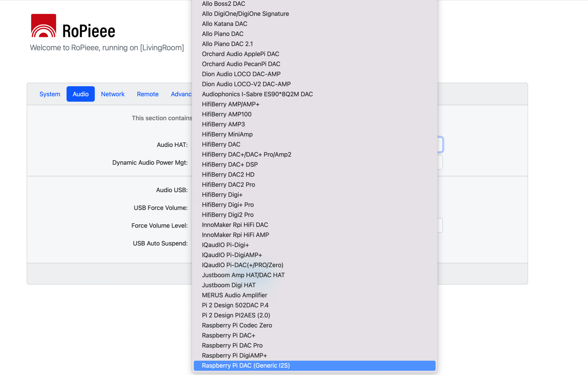
Task: Pick Justboom Digi HAT
Action: click(315, 285)
